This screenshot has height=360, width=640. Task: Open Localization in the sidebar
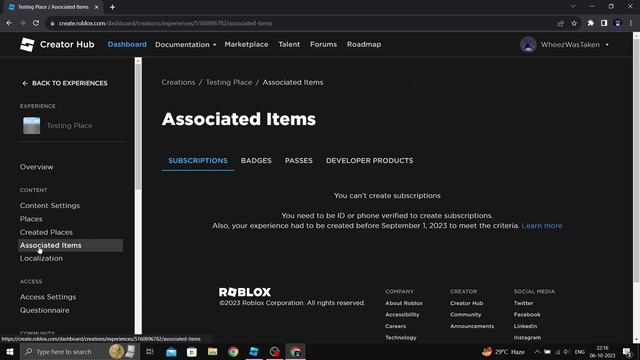[x=41, y=258]
